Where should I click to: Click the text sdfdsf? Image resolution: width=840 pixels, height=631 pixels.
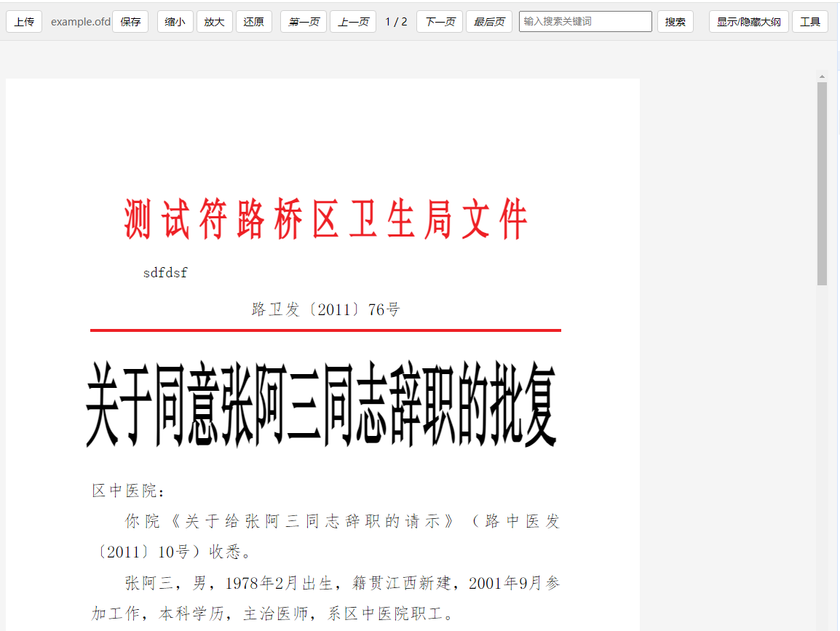pyautogui.click(x=165, y=273)
